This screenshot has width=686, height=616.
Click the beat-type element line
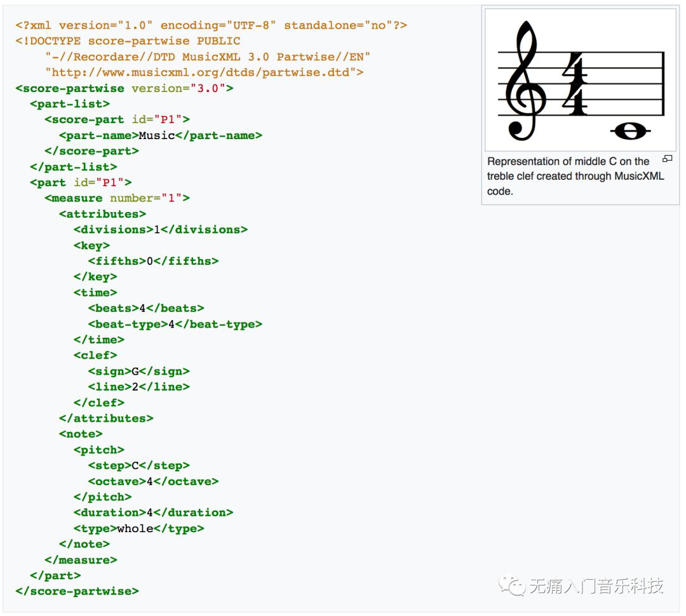point(175,324)
